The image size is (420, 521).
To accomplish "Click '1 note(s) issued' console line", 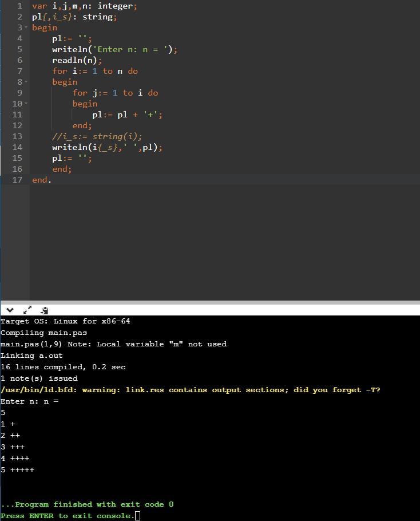I will [39, 378].
